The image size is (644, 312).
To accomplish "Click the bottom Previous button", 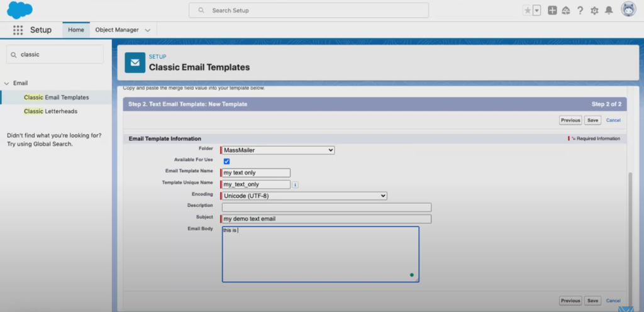I will (570, 301).
